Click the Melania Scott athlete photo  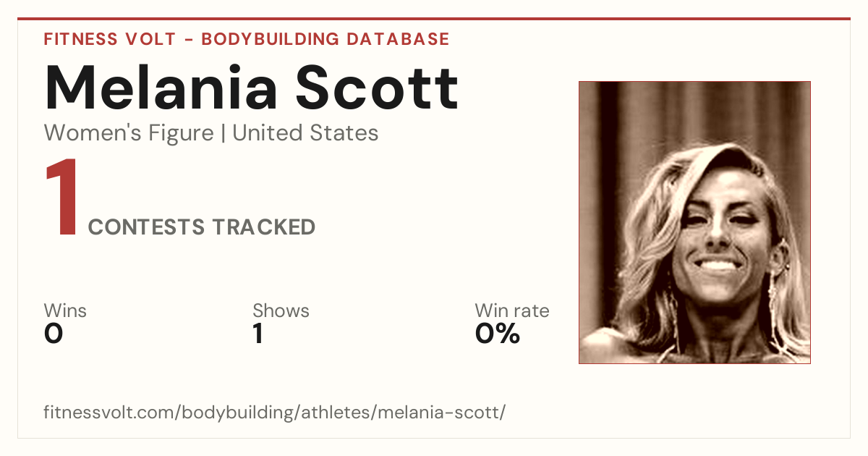point(694,222)
